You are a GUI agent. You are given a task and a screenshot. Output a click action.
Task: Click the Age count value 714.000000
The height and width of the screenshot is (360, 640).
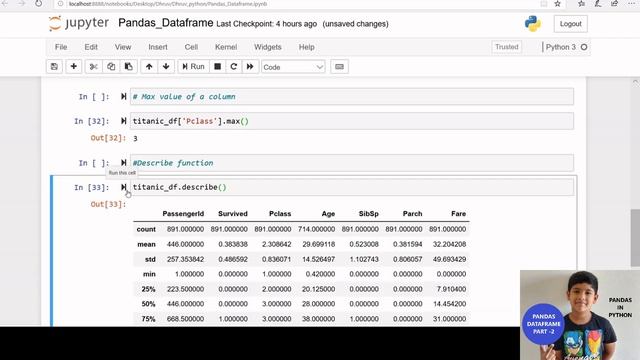pos(316,229)
